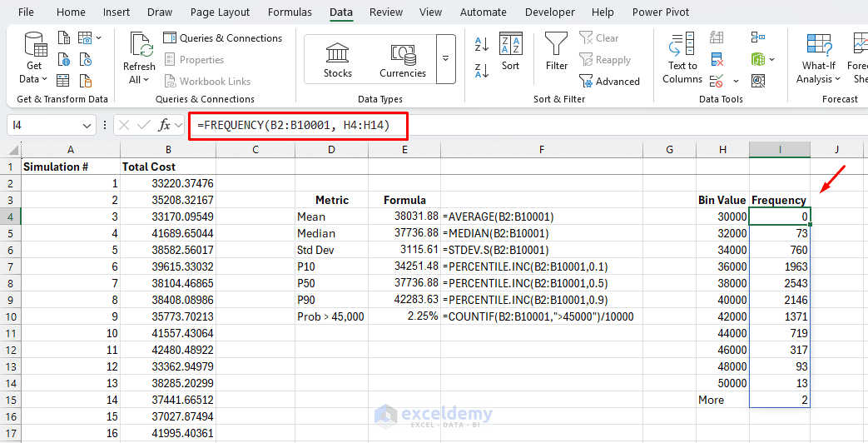Open the Queries & Connections pane

pos(222,37)
